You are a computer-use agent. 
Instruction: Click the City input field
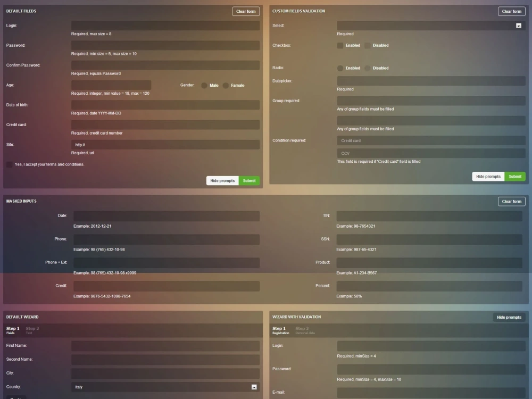click(165, 373)
